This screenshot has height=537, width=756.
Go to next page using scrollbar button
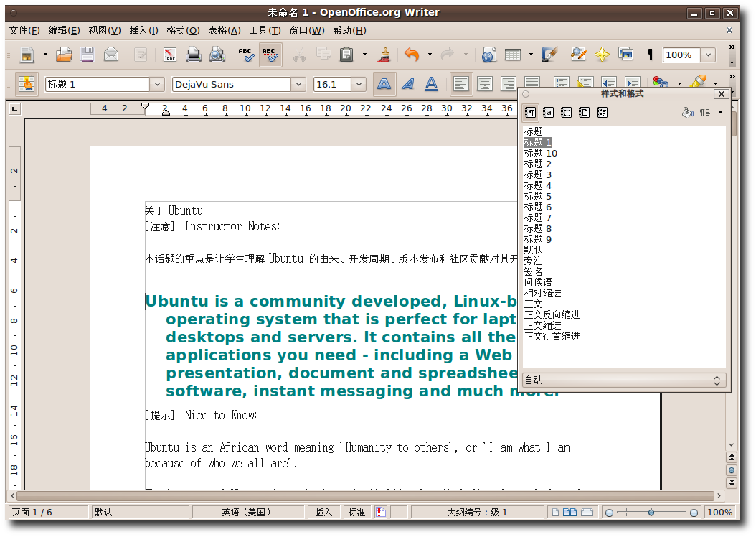(732, 482)
